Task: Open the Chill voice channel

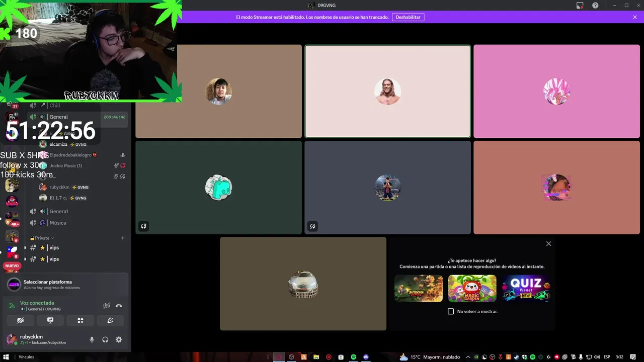Action: (78, 106)
